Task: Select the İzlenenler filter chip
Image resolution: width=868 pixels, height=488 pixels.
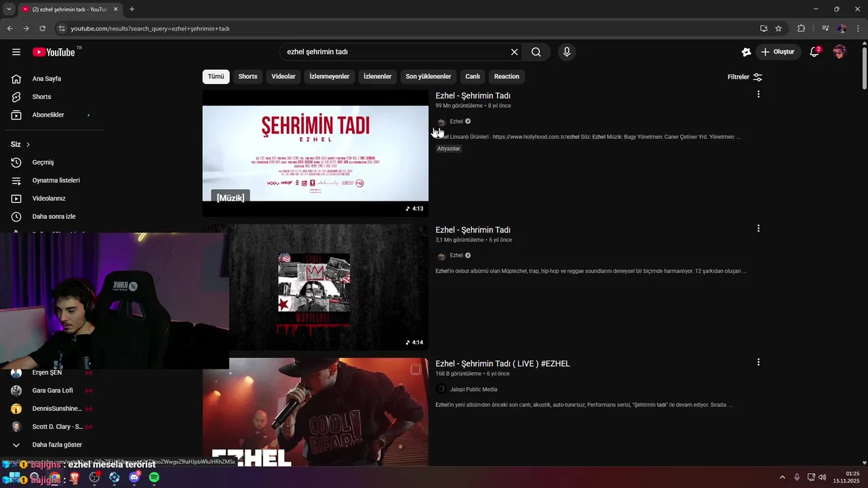Action: click(x=378, y=77)
